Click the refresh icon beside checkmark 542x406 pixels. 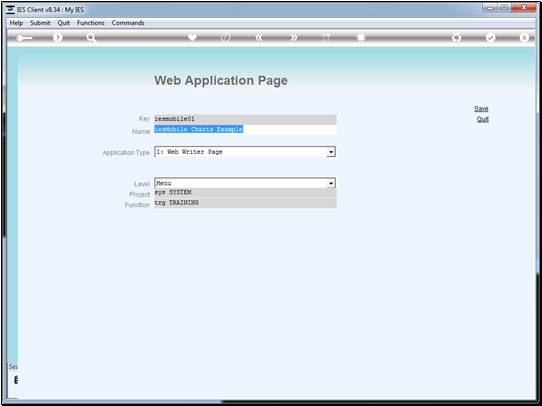457,37
